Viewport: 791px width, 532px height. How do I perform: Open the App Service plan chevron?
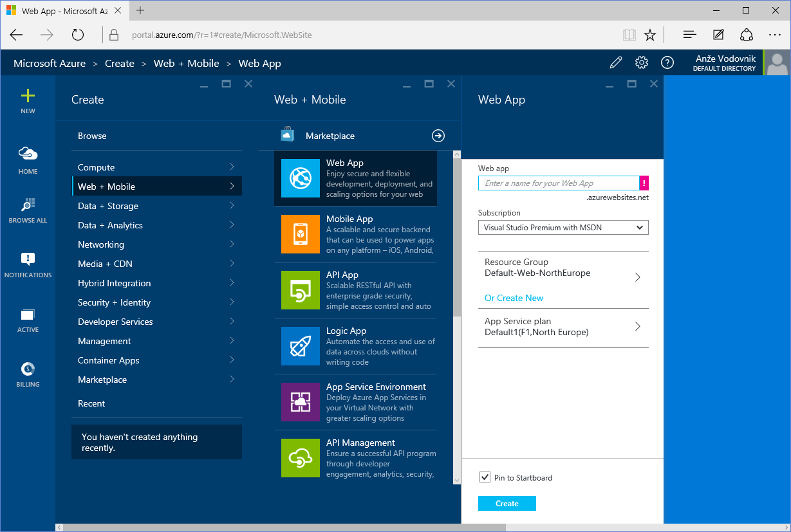tap(638, 326)
